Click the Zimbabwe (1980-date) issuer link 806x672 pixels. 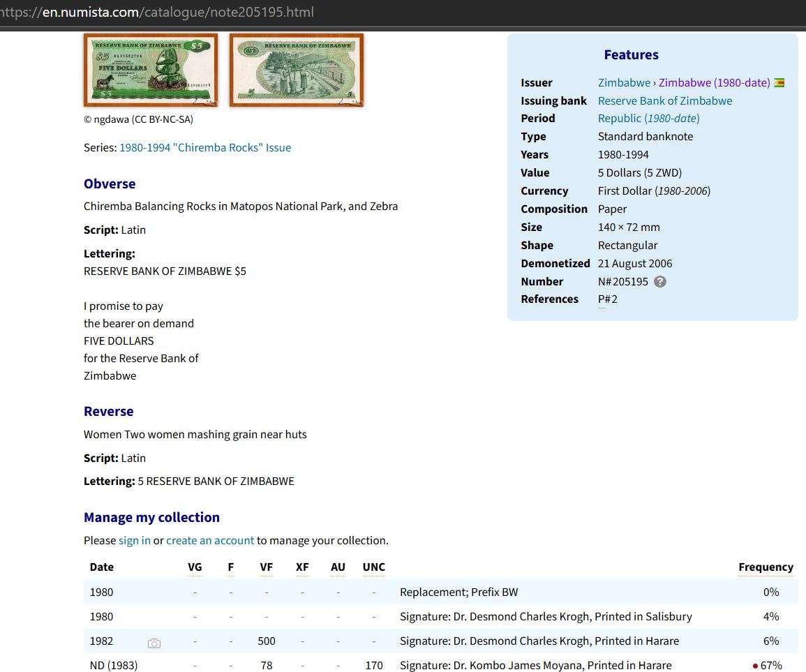point(714,83)
